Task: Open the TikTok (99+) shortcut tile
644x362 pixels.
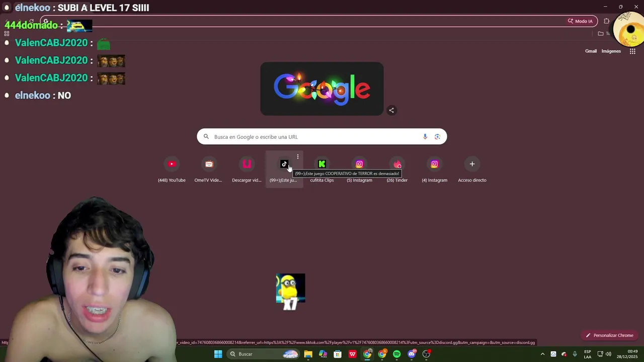Action: [x=284, y=169]
